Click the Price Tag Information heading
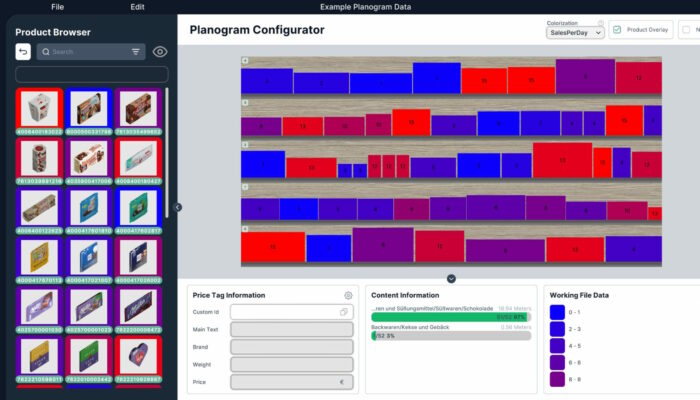 (229, 295)
